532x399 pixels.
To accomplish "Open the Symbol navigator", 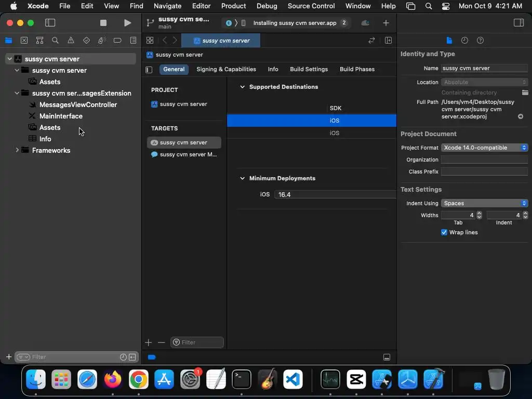I will 39,41.
